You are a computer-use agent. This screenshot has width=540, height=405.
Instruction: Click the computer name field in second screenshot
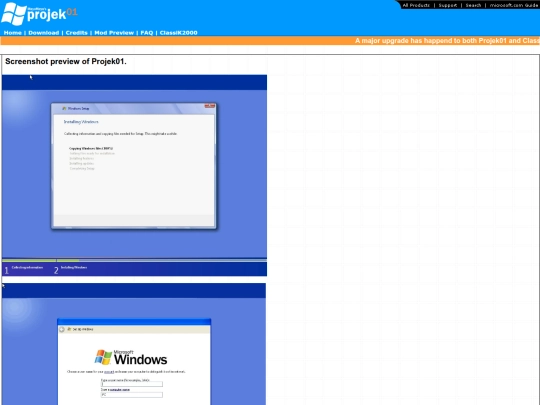pos(132,395)
